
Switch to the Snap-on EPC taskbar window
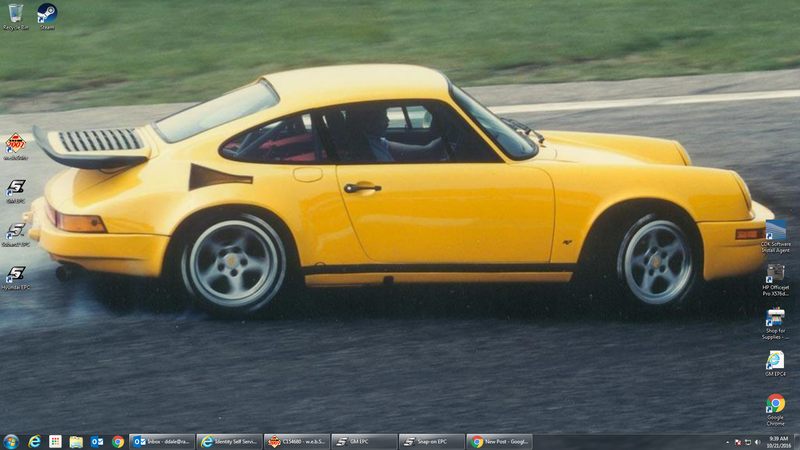(431, 442)
